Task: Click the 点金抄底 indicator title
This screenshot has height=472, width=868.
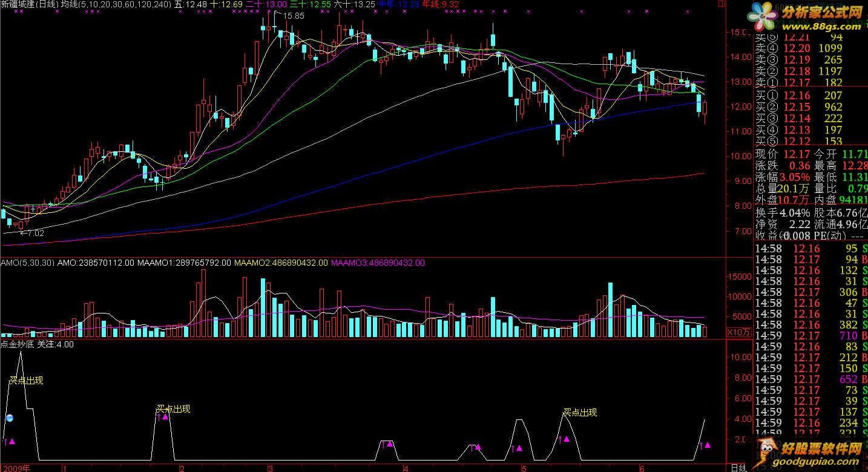Action: pyautogui.click(x=18, y=344)
